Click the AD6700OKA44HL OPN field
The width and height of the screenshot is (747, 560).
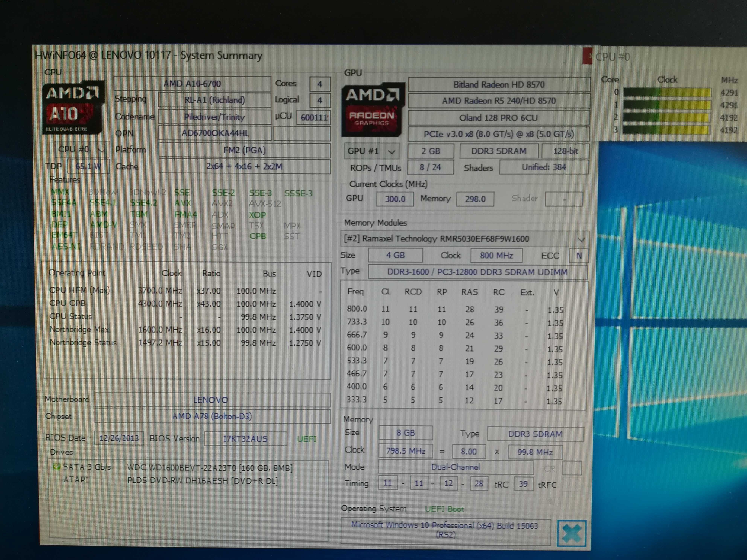[215, 133]
